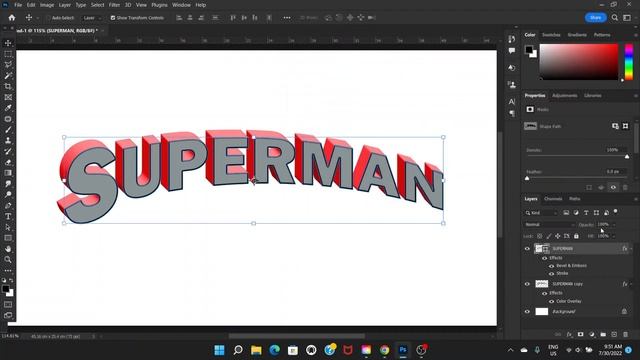Delete the selected layer with trash icon
Viewport: 640px width, 360px height.
point(625,334)
